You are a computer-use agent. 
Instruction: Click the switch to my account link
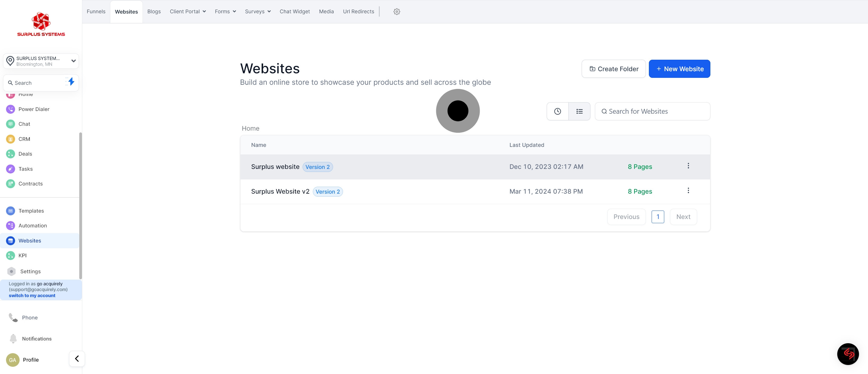[x=32, y=295]
